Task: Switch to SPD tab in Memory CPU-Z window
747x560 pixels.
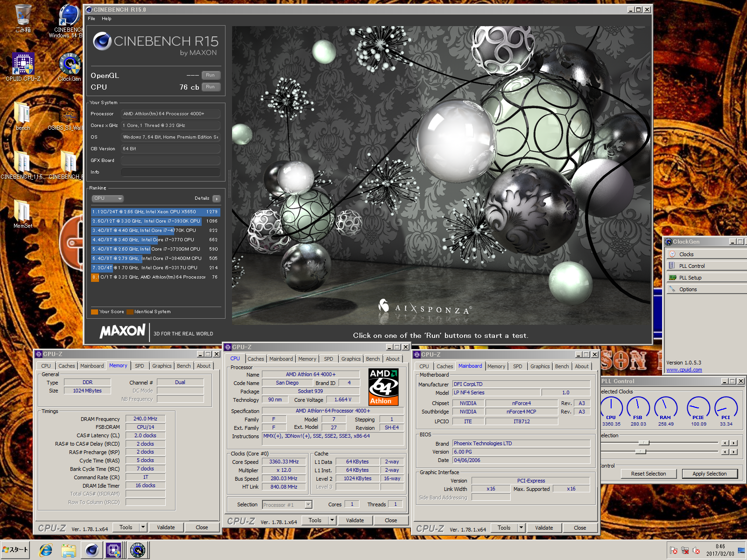Action: click(140, 366)
